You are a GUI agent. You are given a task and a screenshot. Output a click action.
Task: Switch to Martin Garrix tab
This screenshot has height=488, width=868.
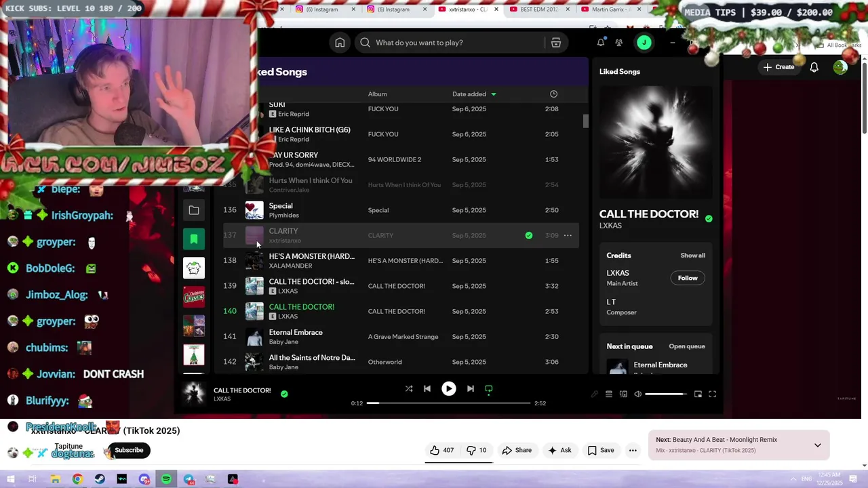610,9
